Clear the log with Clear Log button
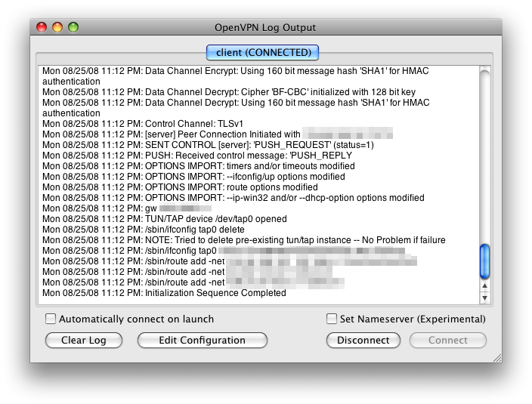The height and width of the screenshot is (404, 532). point(84,341)
